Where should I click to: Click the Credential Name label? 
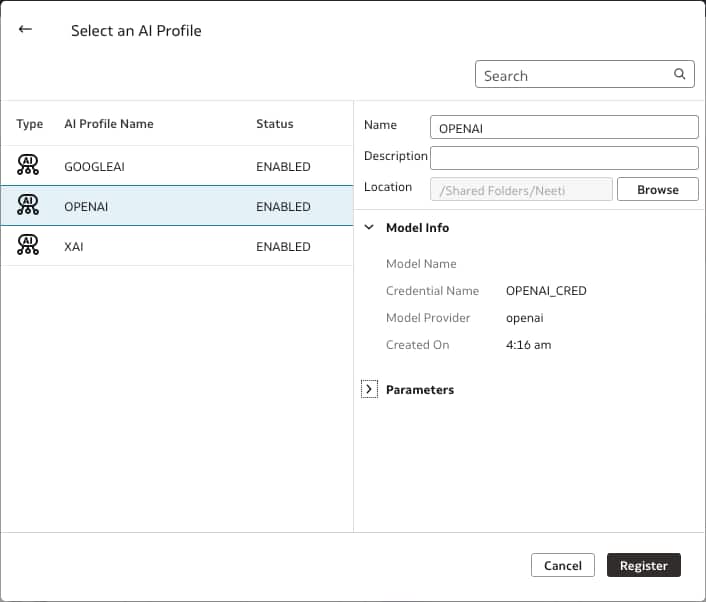tap(432, 291)
